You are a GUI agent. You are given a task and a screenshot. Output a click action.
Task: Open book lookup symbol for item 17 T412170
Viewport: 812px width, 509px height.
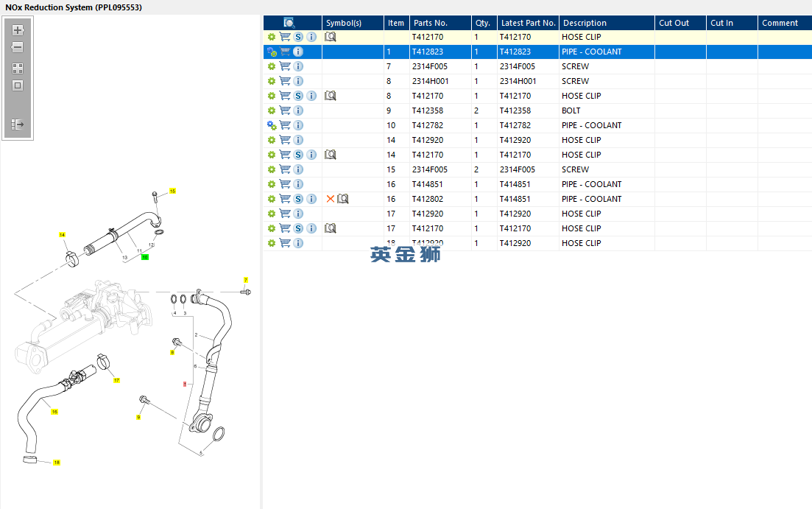(x=331, y=228)
